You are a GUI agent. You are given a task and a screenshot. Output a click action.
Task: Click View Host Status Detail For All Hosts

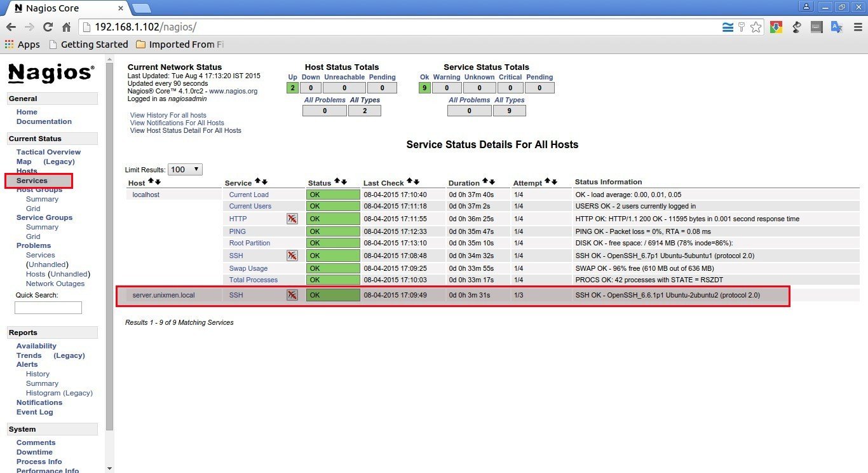[186, 130]
